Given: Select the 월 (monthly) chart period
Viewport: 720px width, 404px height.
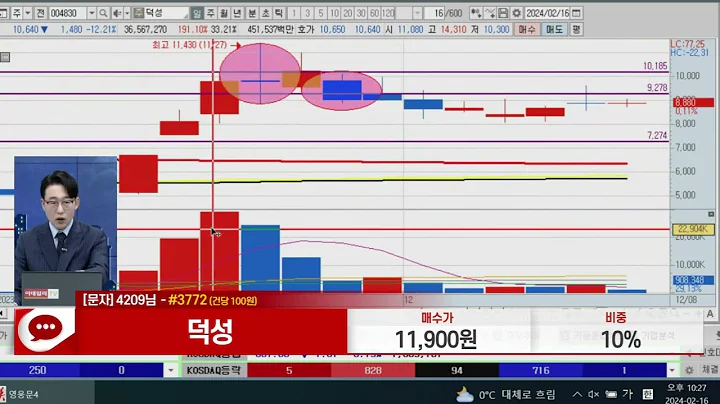Looking at the screenshot, I should pyautogui.click(x=224, y=13).
